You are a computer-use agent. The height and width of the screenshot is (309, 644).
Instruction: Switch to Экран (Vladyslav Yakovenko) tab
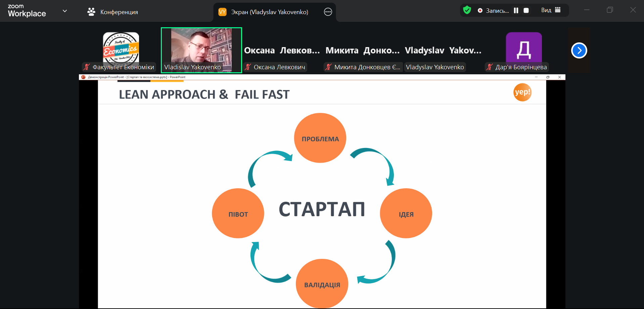pyautogui.click(x=269, y=12)
